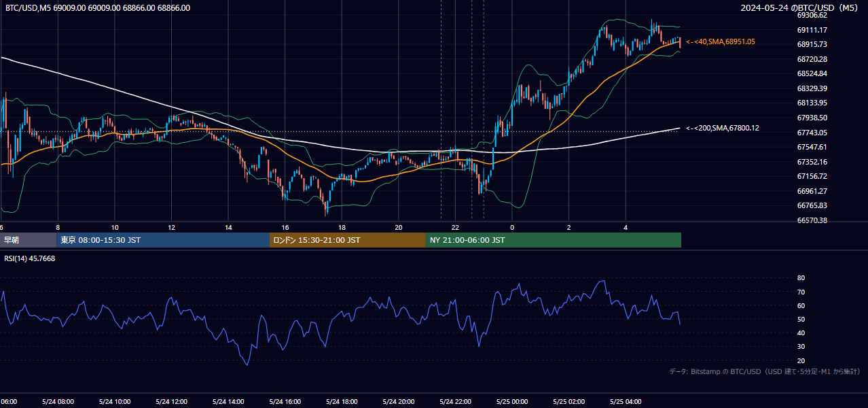Click hour tick 14 under price chart
The width and height of the screenshot is (868, 408).
pyautogui.click(x=228, y=227)
